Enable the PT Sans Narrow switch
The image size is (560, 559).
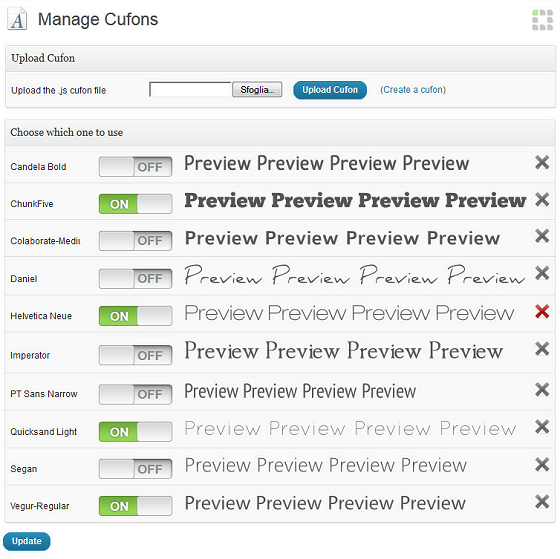pyautogui.click(x=135, y=394)
